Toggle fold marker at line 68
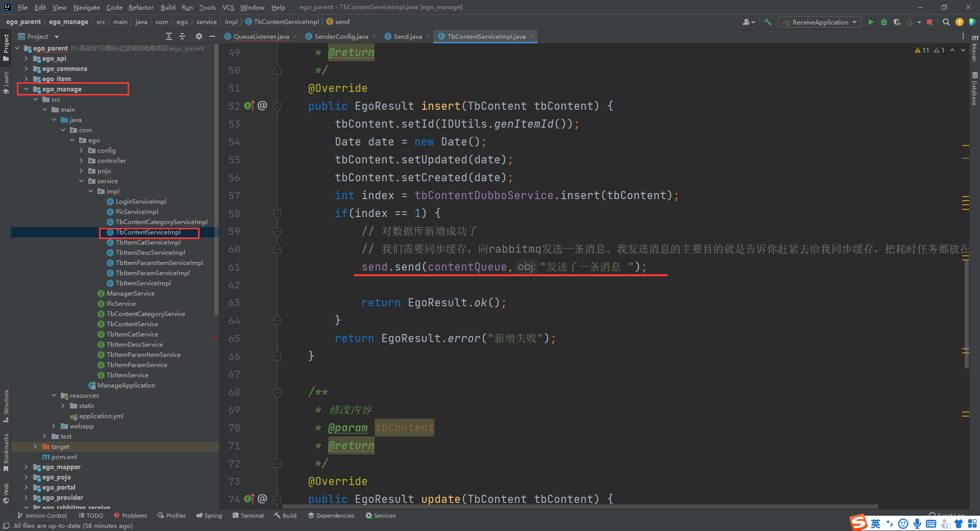The width and height of the screenshot is (980, 531). pyautogui.click(x=277, y=392)
